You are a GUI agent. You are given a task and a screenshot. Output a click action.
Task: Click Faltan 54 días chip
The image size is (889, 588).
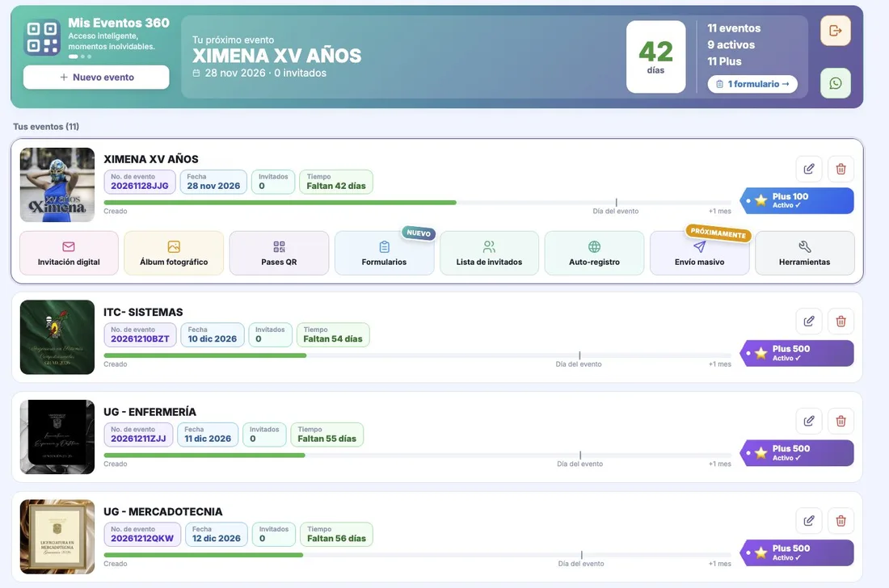(333, 334)
